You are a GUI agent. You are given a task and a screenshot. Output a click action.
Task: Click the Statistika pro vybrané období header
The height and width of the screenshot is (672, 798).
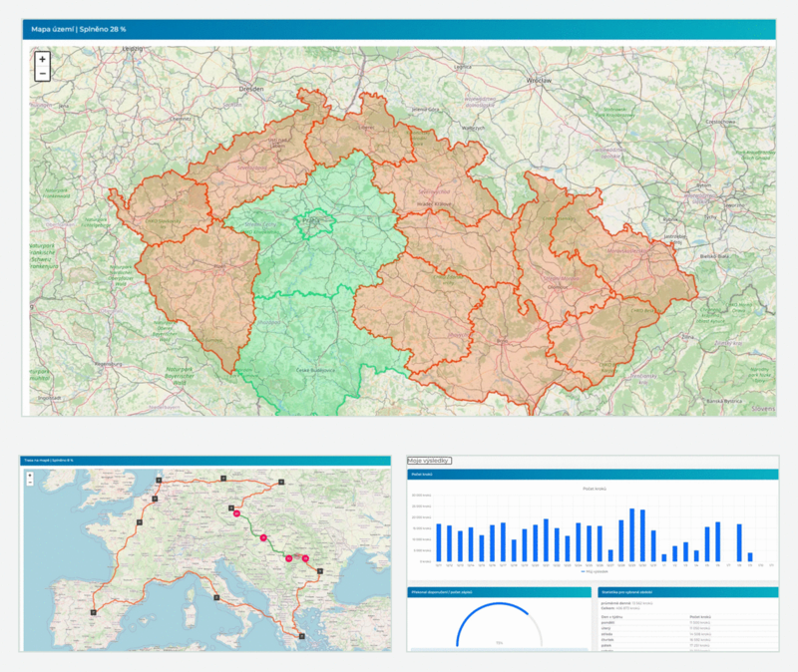[687, 592]
